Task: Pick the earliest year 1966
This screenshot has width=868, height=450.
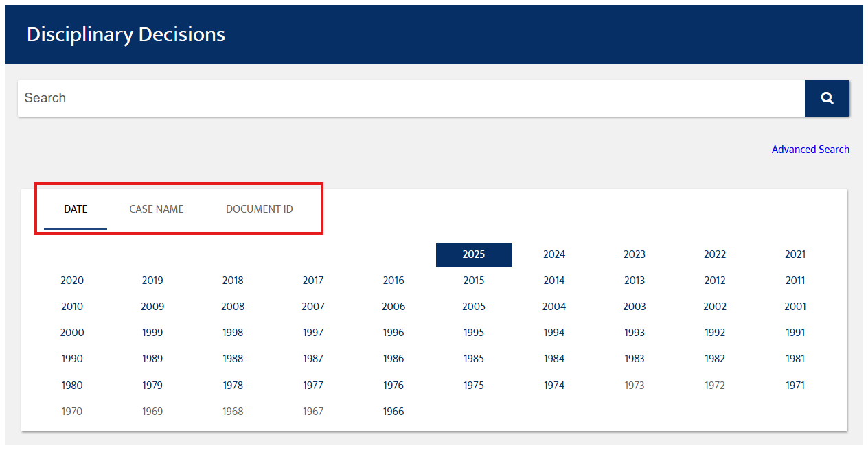Action: tap(393, 412)
